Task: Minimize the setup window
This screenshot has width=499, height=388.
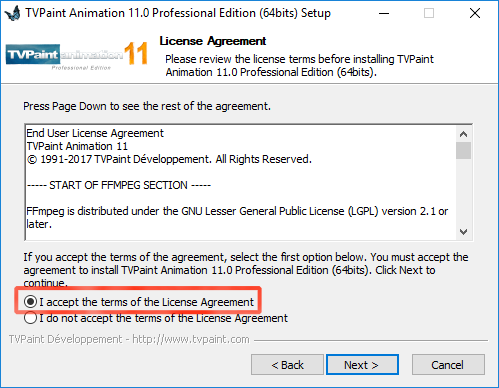Action: (x=384, y=13)
